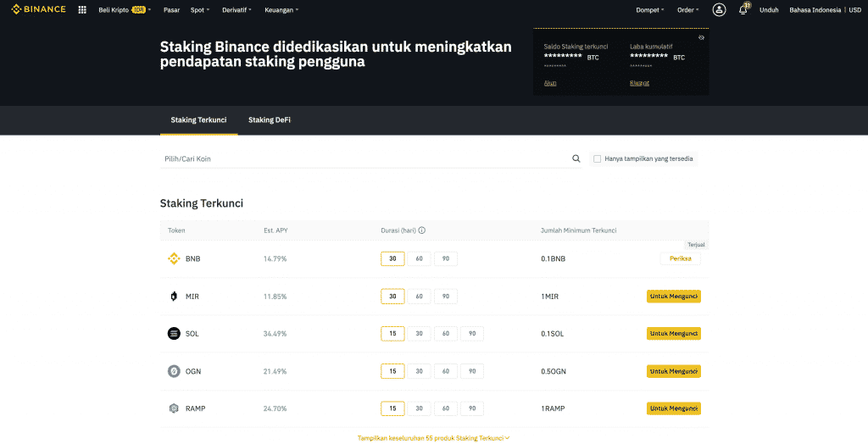Image resolution: width=868 pixels, height=444 pixels.
Task: Expand all 55 Staking Terkunci products
Action: pos(434,438)
